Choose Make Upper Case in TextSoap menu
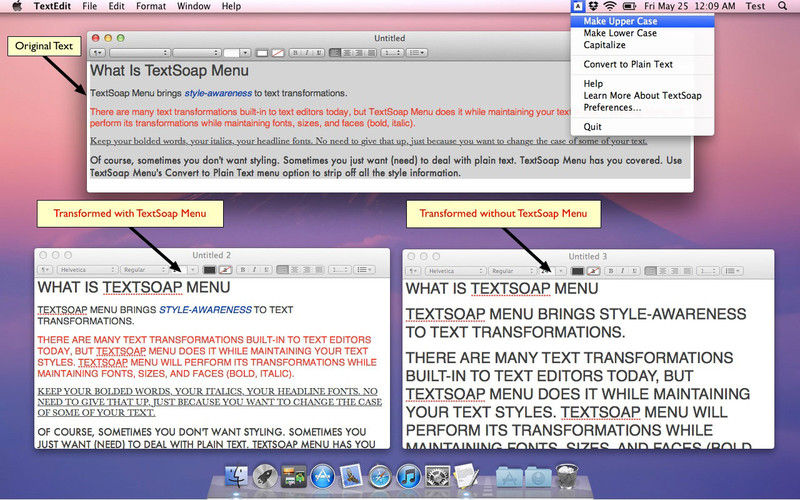Screen dimensions: 800x500 point(642,21)
